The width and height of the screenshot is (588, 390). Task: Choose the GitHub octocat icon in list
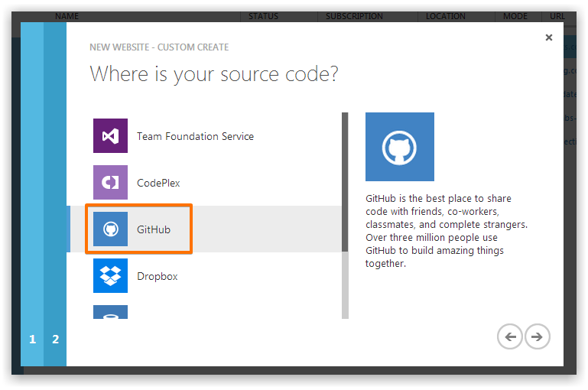[x=110, y=229]
